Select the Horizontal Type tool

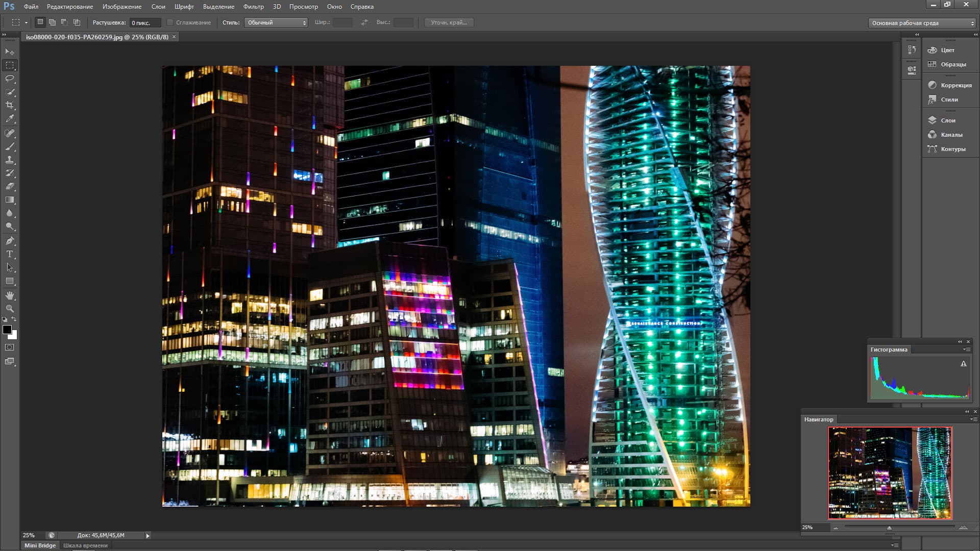(10, 254)
